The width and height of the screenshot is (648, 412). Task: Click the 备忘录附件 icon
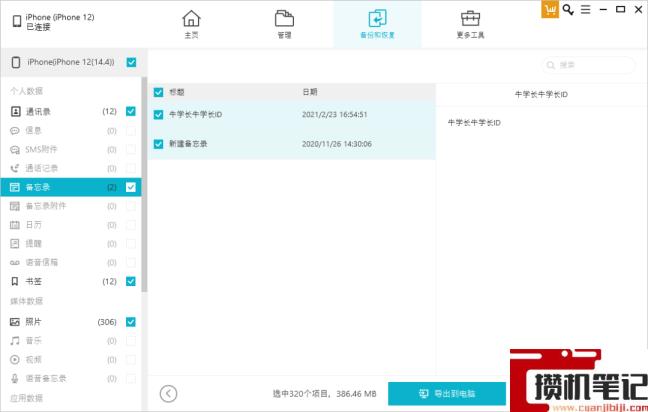coord(15,206)
